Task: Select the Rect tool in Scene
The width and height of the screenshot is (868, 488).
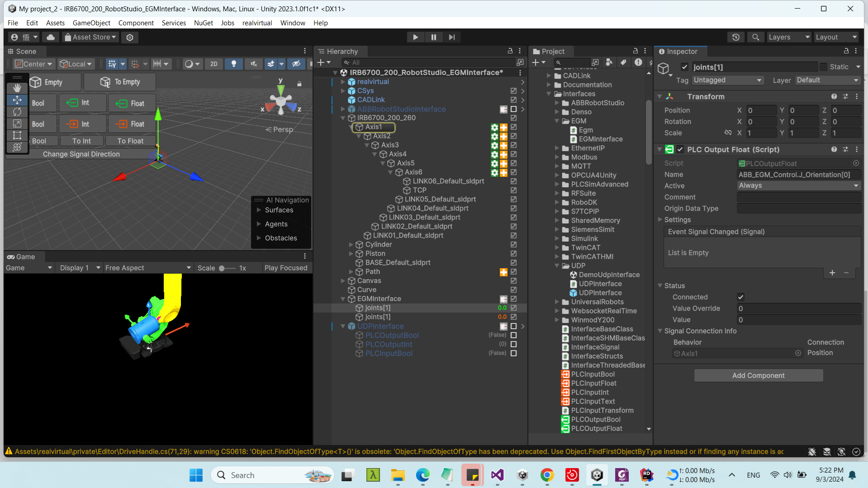Action: [x=17, y=135]
